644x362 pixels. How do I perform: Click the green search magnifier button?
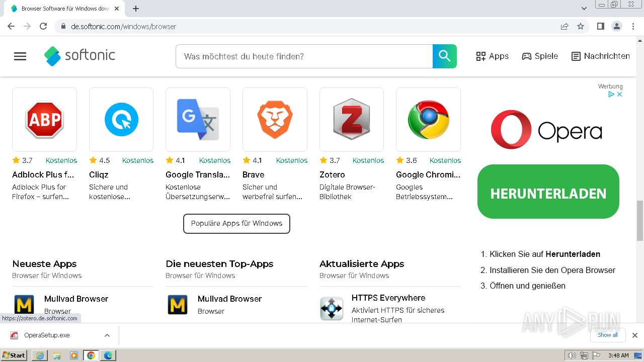click(x=445, y=56)
